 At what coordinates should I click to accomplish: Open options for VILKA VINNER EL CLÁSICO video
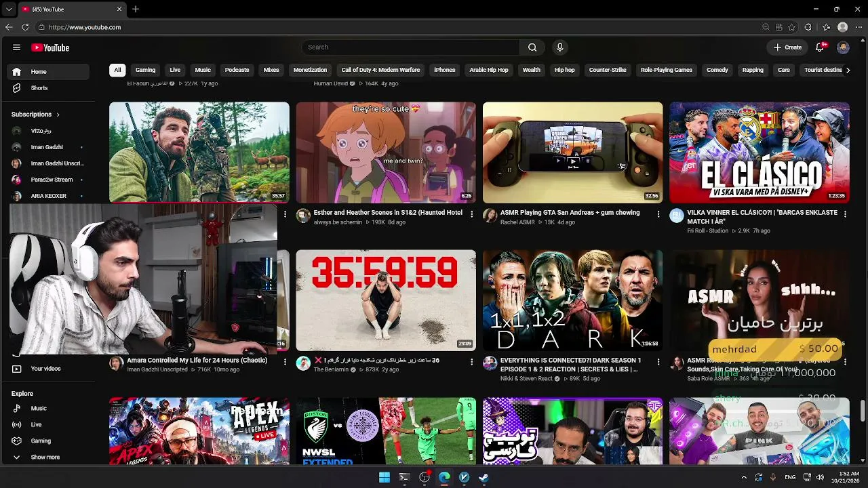tap(845, 214)
